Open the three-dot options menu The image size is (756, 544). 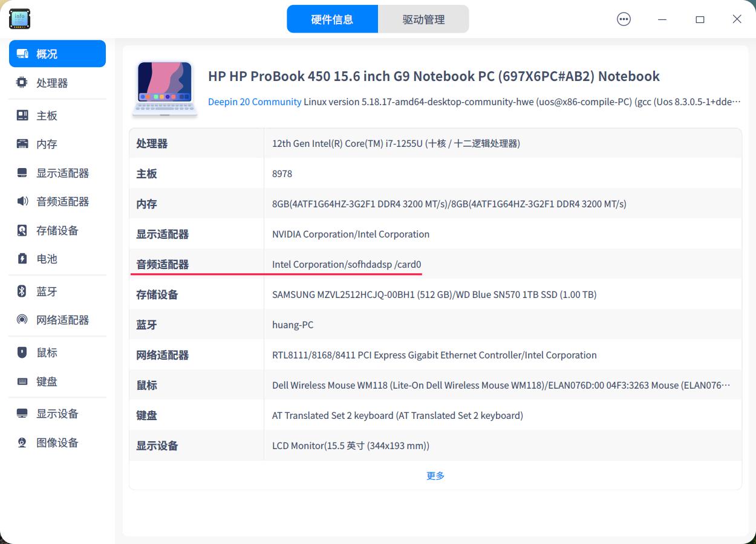[624, 19]
